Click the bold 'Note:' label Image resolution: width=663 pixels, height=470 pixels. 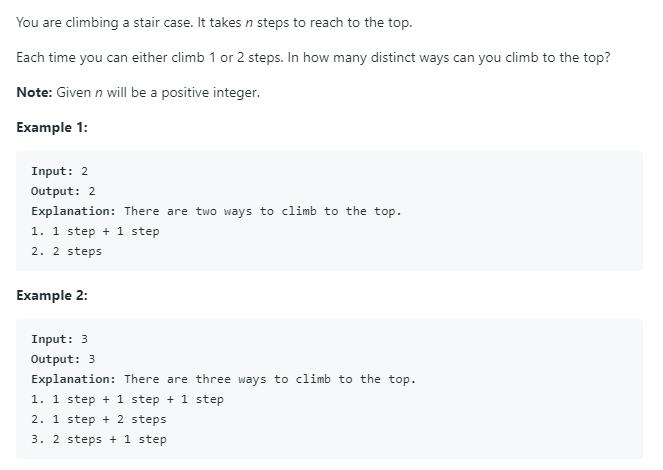(x=34, y=92)
